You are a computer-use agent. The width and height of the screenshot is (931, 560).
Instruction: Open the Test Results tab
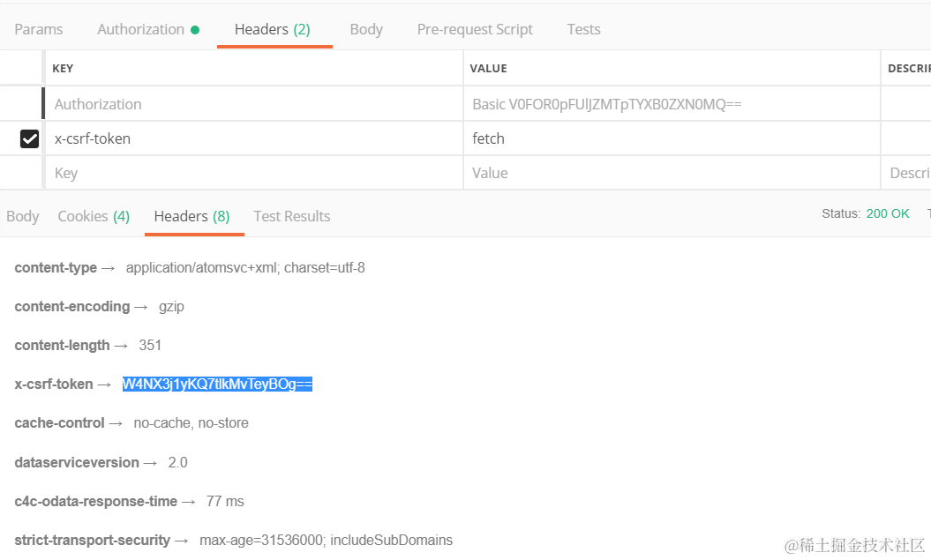tap(292, 217)
